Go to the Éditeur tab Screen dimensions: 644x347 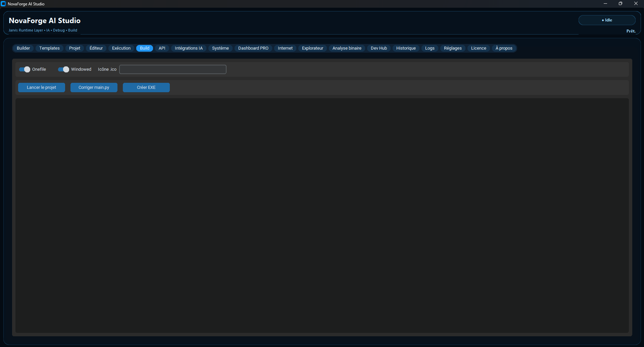click(96, 48)
